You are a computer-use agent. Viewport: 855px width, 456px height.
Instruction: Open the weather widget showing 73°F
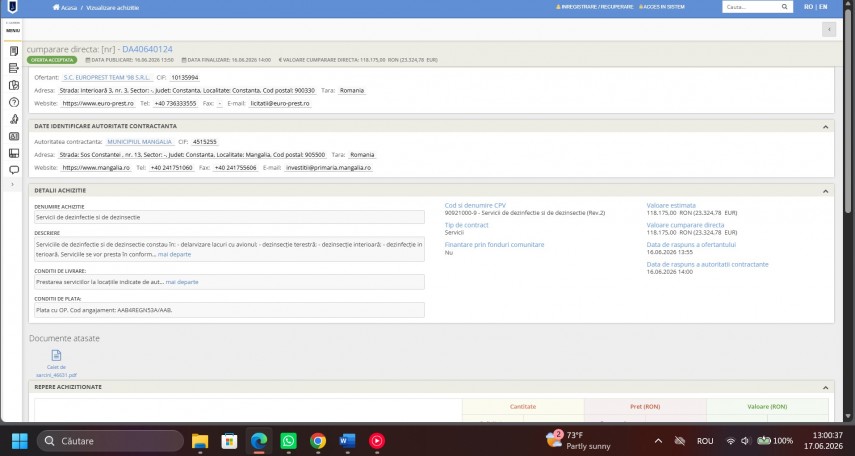(578, 441)
